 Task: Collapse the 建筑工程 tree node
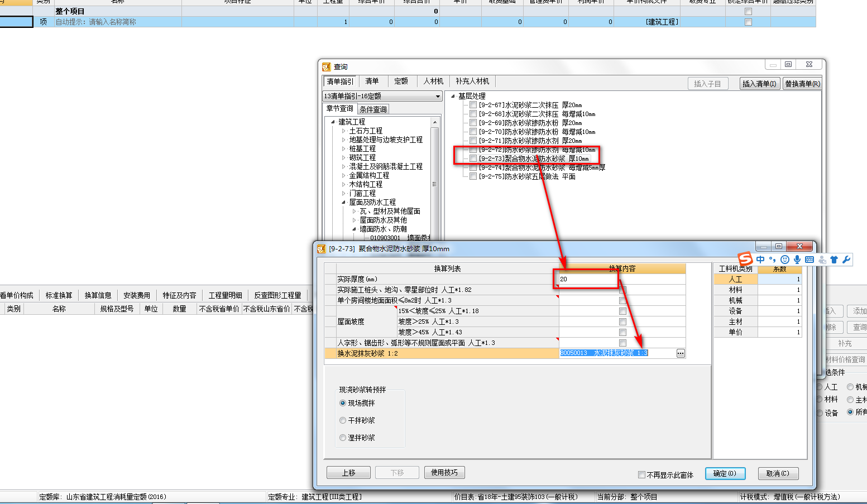pos(333,122)
